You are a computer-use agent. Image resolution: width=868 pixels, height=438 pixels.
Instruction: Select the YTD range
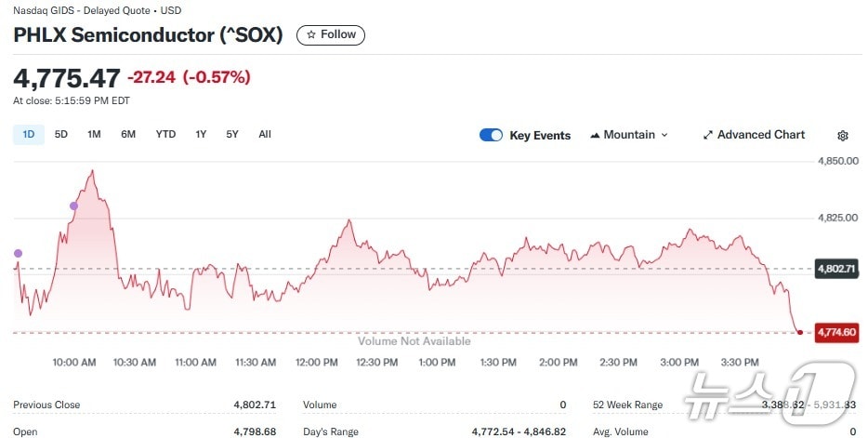[165, 134]
